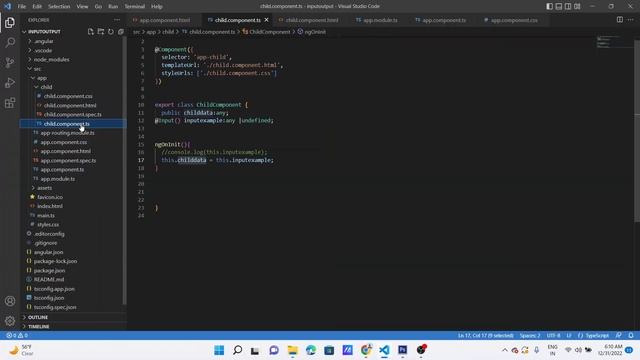
Task: Open the Search view in activity bar
Action: pyautogui.click(x=10, y=42)
